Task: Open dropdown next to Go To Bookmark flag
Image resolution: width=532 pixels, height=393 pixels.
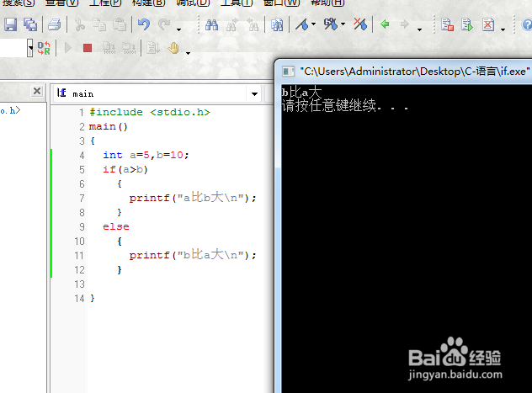Action: click(343, 24)
